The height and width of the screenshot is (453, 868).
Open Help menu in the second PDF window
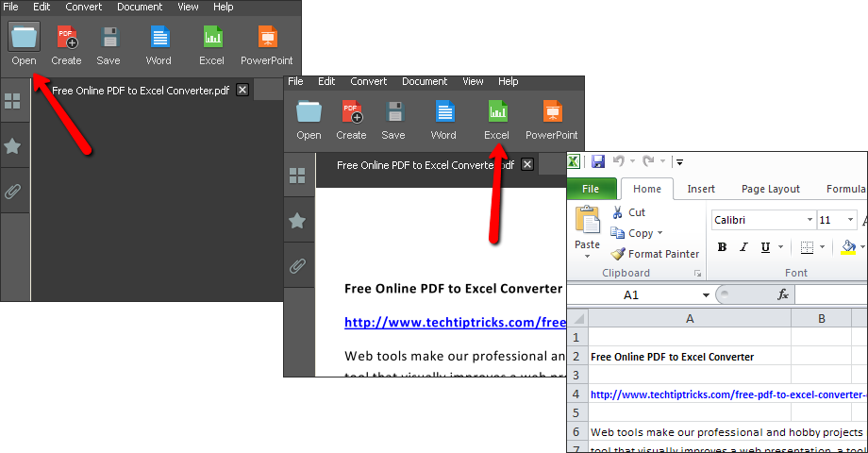(x=509, y=81)
